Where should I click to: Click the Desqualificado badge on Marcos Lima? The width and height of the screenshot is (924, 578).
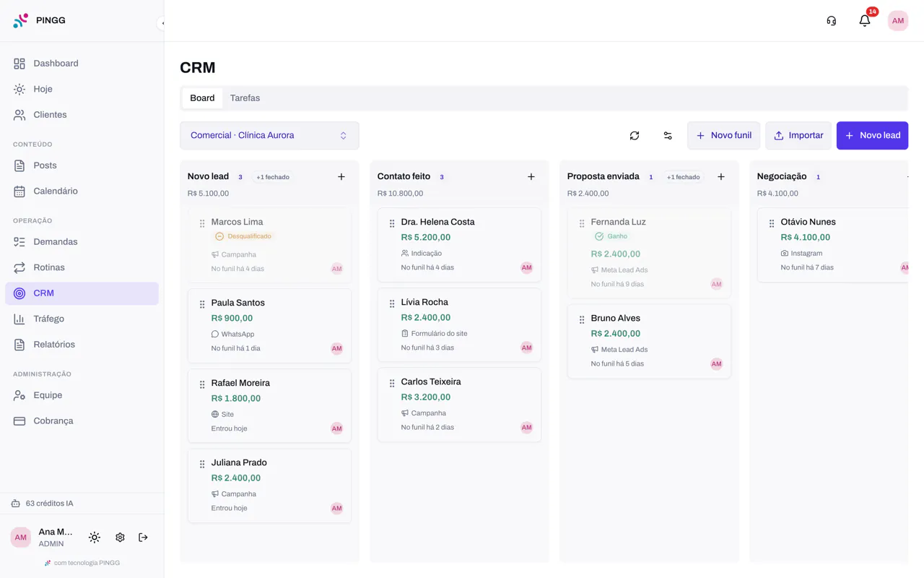tap(243, 236)
